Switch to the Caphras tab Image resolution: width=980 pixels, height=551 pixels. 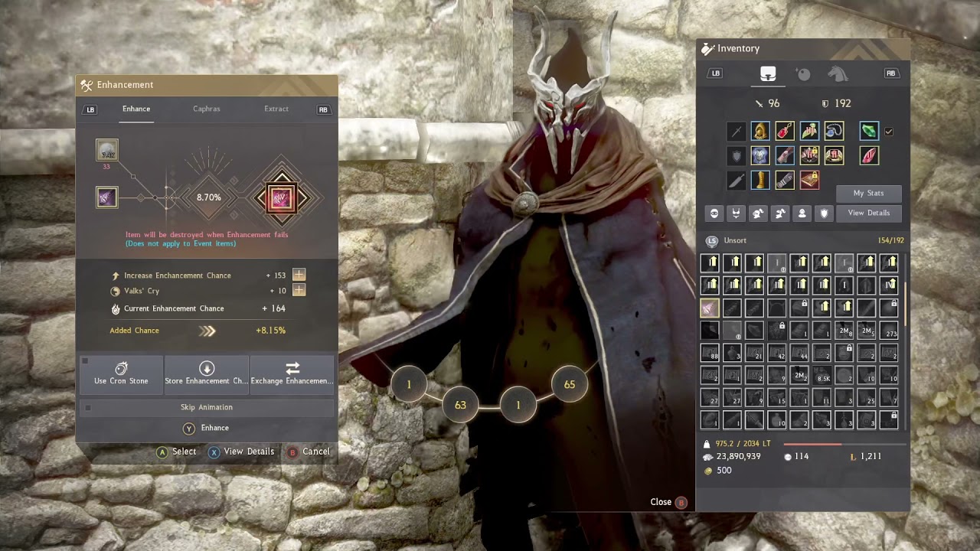tap(206, 109)
